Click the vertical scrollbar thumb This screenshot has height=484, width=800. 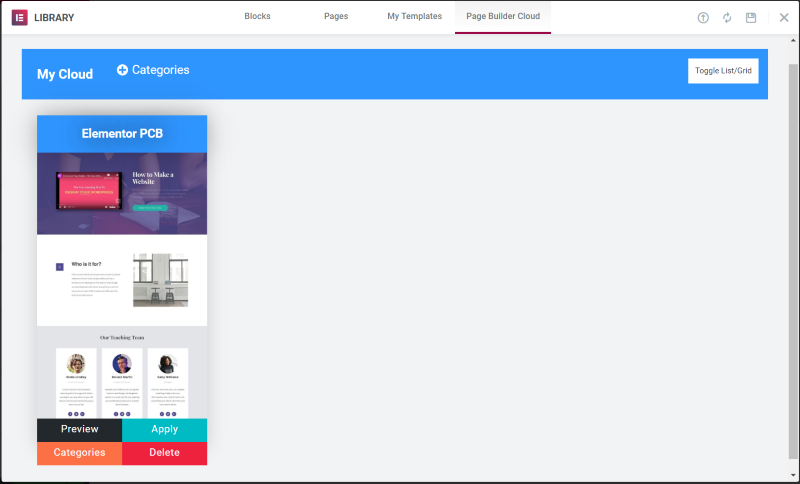click(793, 261)
